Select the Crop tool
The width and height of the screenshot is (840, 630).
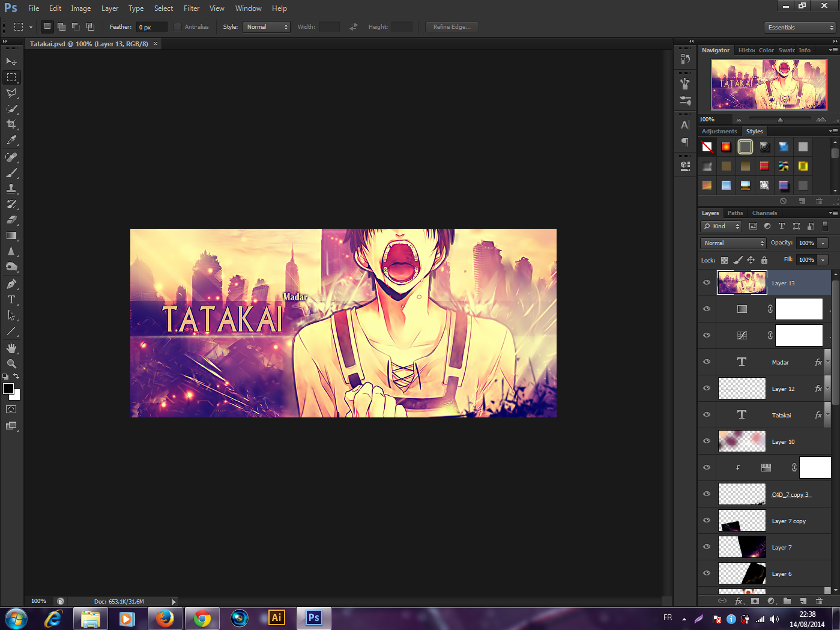tap(11, 124)
